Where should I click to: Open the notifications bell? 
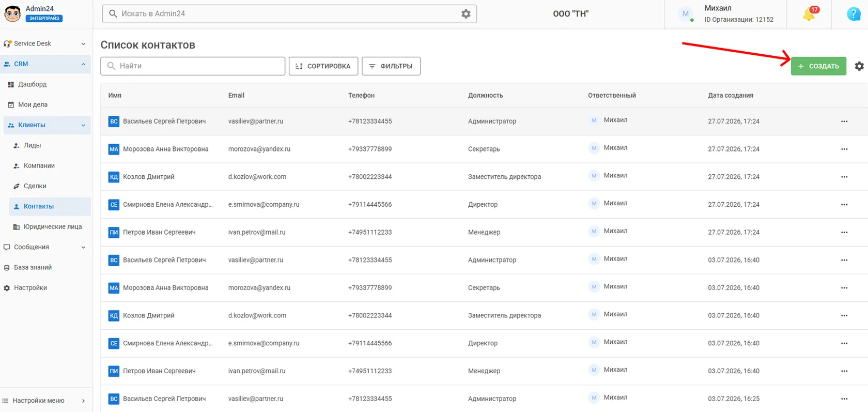[809, 14]
